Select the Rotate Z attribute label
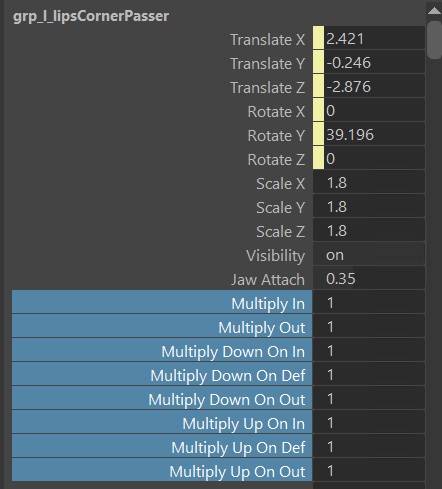Screen dimensions: 442x489 coord(276,159)
